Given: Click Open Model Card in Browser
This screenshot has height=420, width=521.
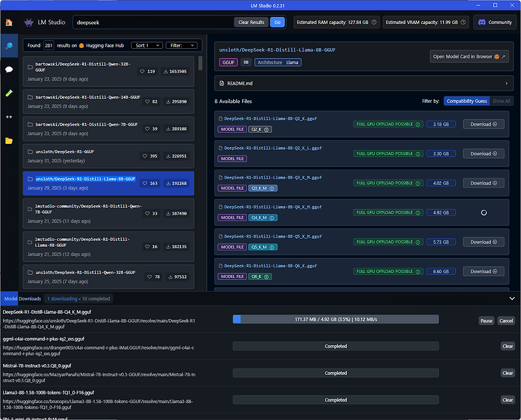Looking at the screenshot, I should click(469, 57).
